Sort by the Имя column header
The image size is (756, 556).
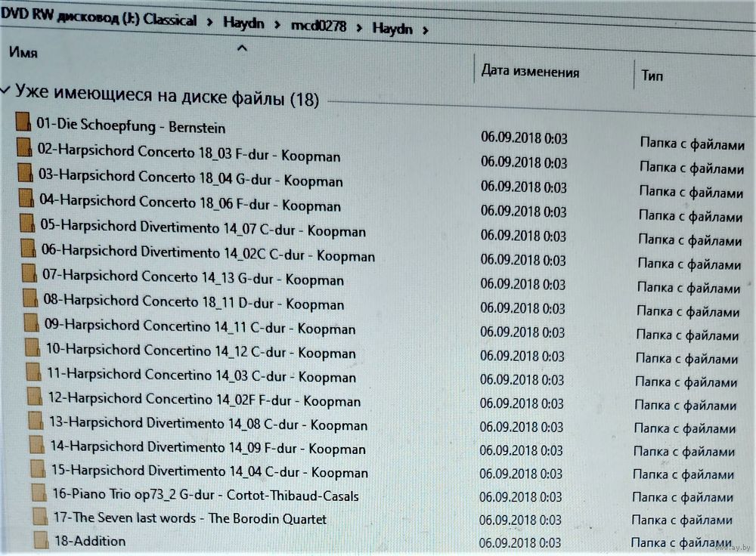click(x=23, y=51)
